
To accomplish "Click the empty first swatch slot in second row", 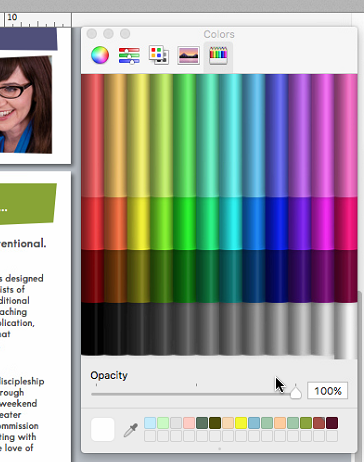I will pyautogui.click(x=150, y=436).
